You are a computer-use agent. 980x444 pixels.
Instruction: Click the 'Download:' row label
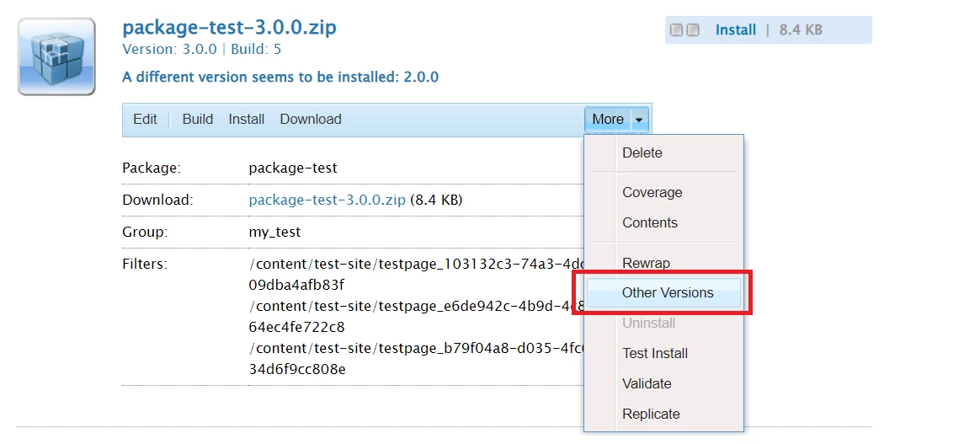(157, 201)
